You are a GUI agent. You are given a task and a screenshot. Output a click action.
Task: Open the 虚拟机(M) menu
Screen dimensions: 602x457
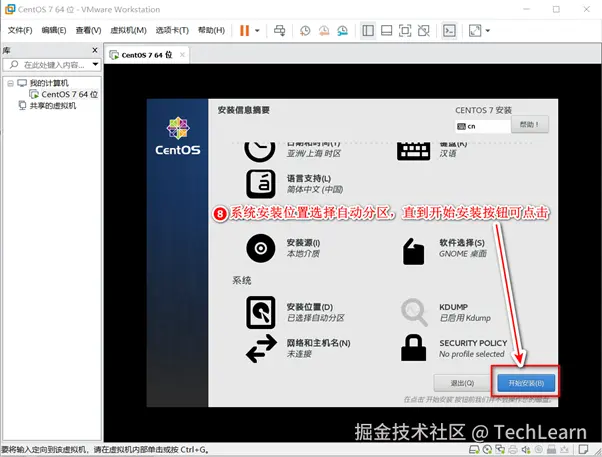tap(128, 30)
